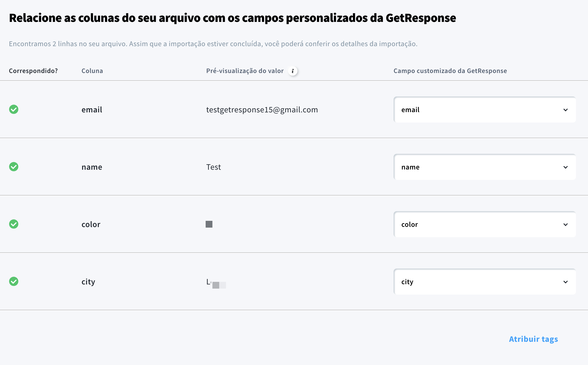Viewport: 588px width, 365px height.
Task: Click the Test preview value in name row
Action: pos(213,167)
